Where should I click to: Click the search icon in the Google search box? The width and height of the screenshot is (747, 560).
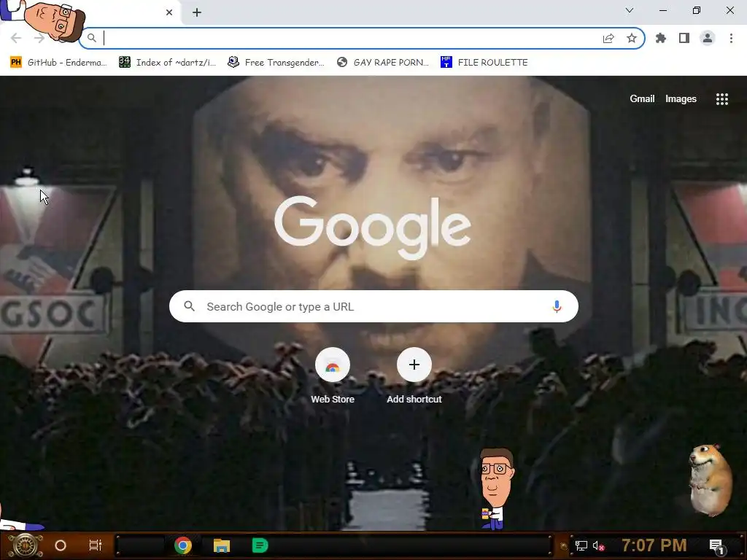coord(189,306)
